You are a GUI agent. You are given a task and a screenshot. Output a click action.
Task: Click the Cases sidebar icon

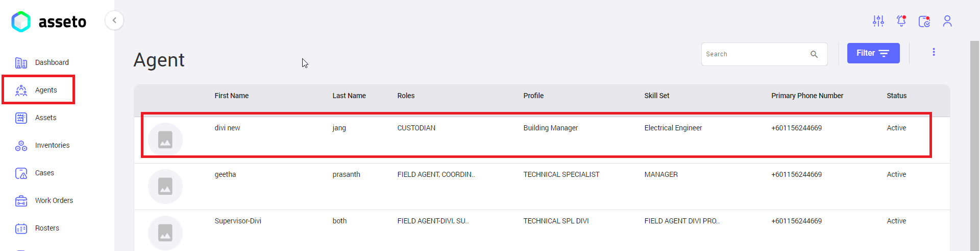tap(21, 173)
